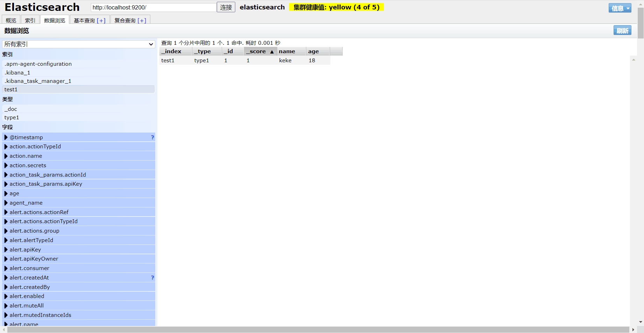Screen dimensions: 644x333
Task: Click the 刷新 refresh button
Action: pyautogui.click(x=622, y=30)
